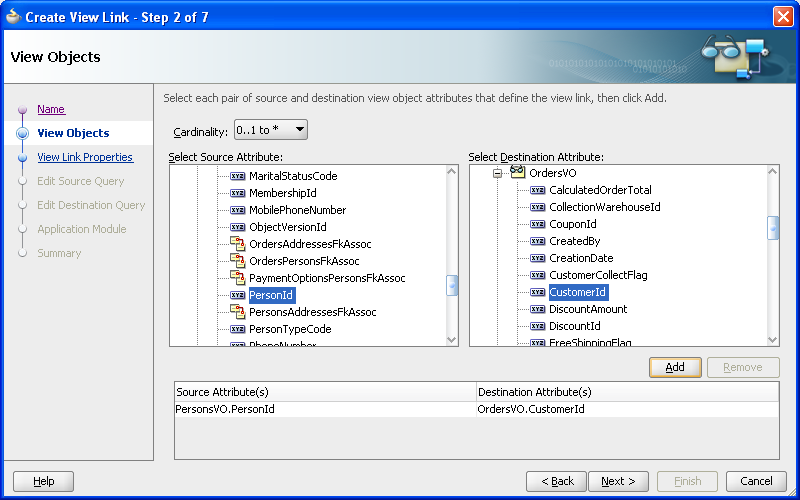
Task: Click the Source Attribute(s) column header
Action: point(325,392)
